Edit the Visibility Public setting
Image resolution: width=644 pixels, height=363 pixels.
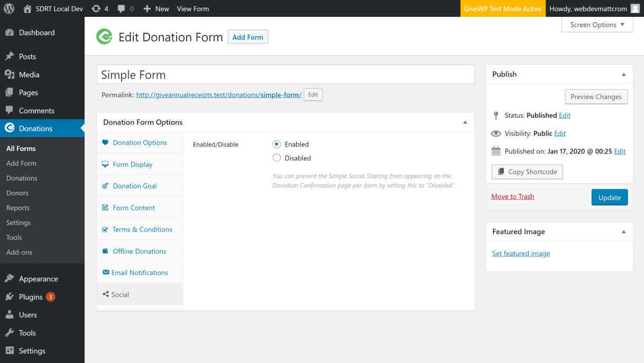point(560,133)
